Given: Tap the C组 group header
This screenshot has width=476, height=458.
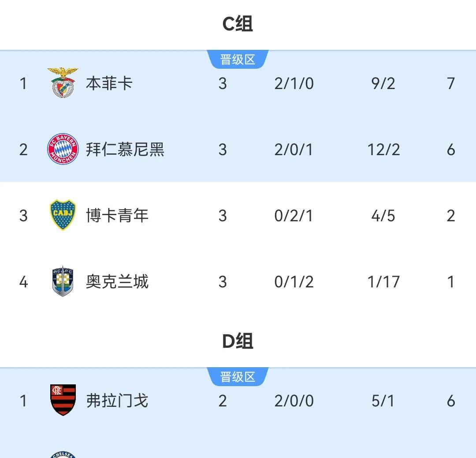Looking at the screenshot, I should click(238, 24).
